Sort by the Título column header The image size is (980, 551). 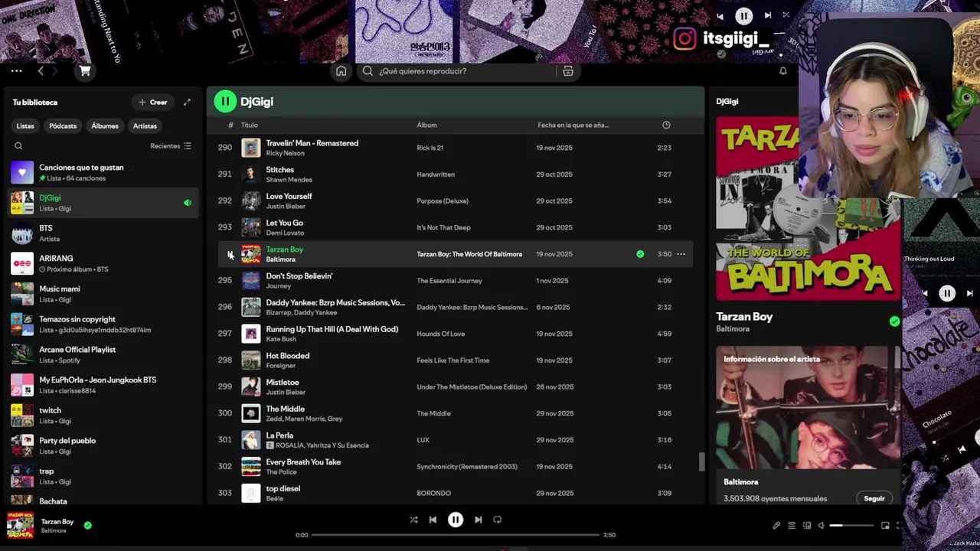click(x=250, y=125)
